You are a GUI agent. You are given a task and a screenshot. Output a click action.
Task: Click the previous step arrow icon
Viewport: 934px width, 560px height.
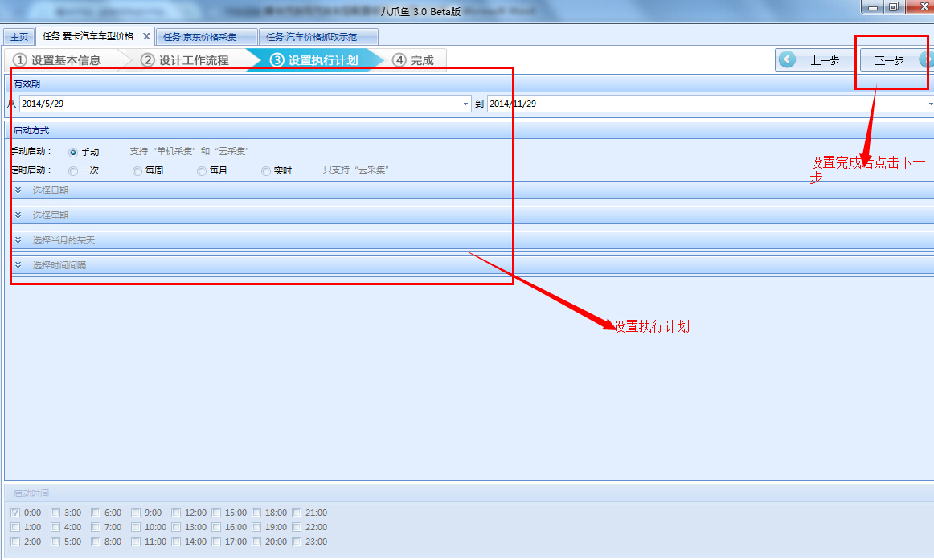(787, 59)
